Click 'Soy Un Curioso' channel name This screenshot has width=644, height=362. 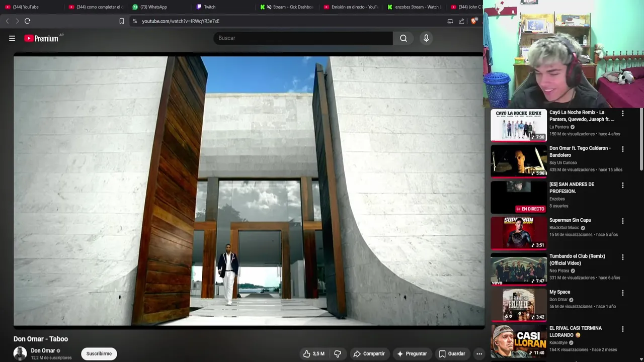click(563, 163)
